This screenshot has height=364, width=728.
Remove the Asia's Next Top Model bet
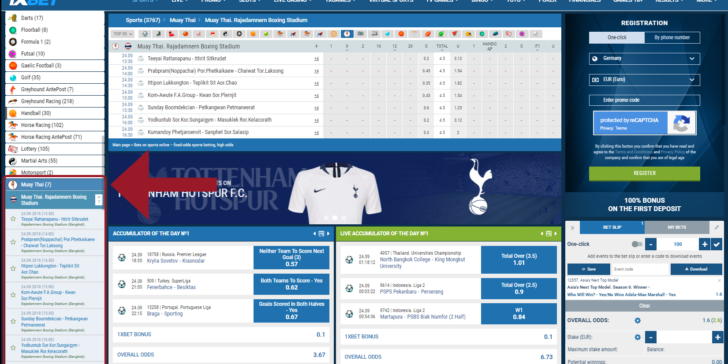click(720, 280)
